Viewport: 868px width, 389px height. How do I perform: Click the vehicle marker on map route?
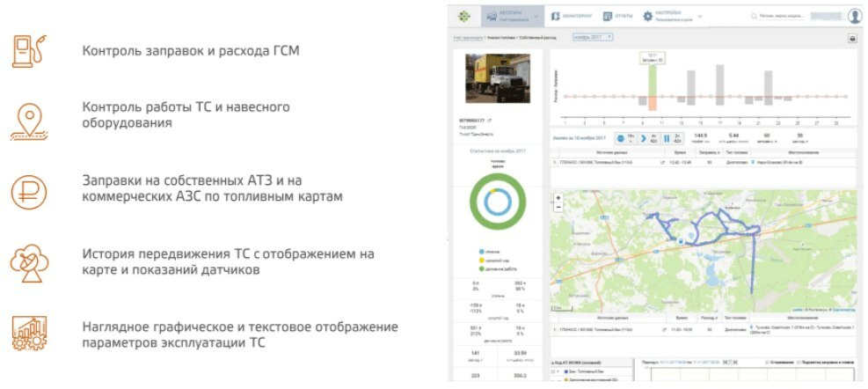click(682, 242)
